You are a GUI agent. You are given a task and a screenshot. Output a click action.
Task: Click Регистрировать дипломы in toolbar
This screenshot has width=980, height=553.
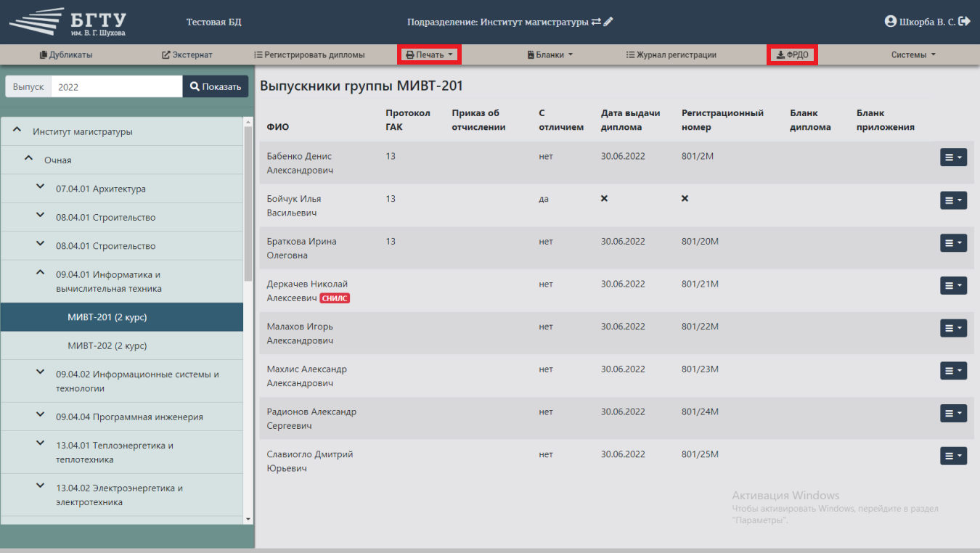309,54
